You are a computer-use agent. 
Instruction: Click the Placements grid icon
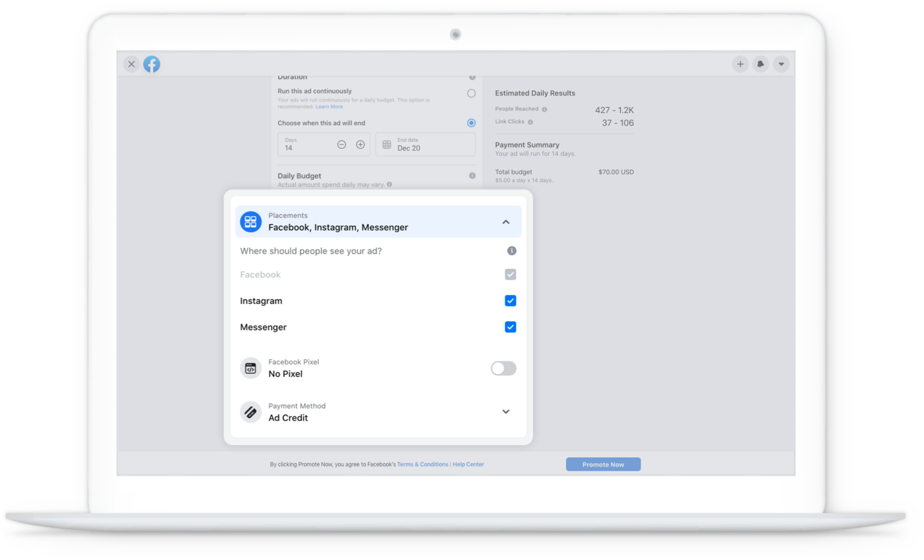tap(251, 222)
